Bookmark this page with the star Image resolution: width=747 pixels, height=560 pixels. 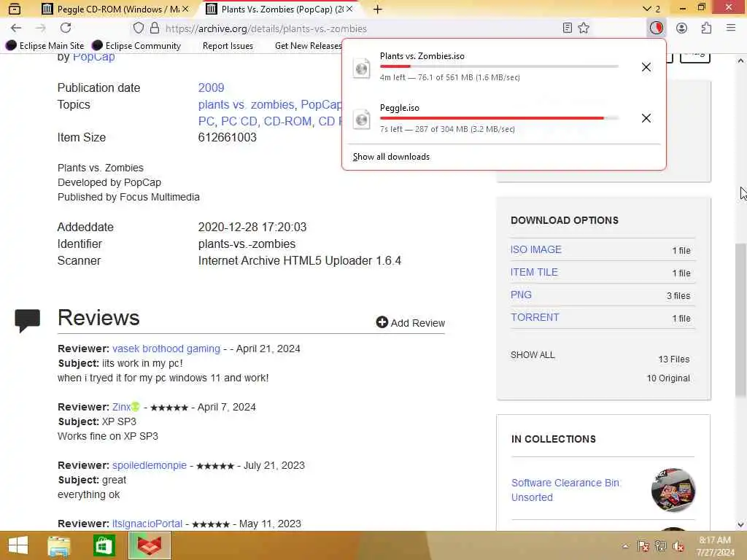point(584,28)
